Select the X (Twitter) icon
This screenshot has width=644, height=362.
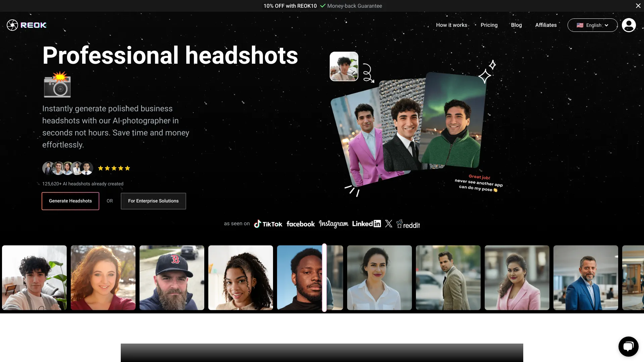click(388, 224)
